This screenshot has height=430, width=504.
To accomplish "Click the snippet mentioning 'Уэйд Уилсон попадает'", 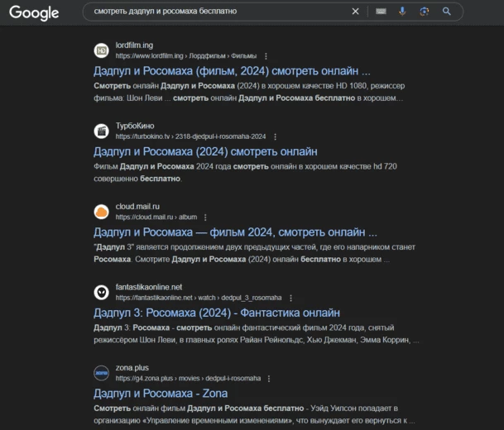I will 254,414.
